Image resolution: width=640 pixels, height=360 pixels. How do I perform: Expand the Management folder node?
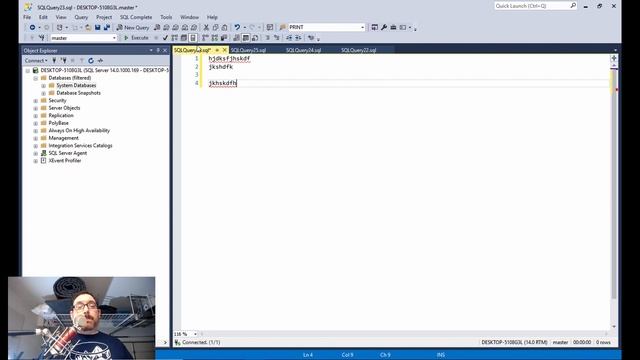pyautogui.click(x=36, y=138)
